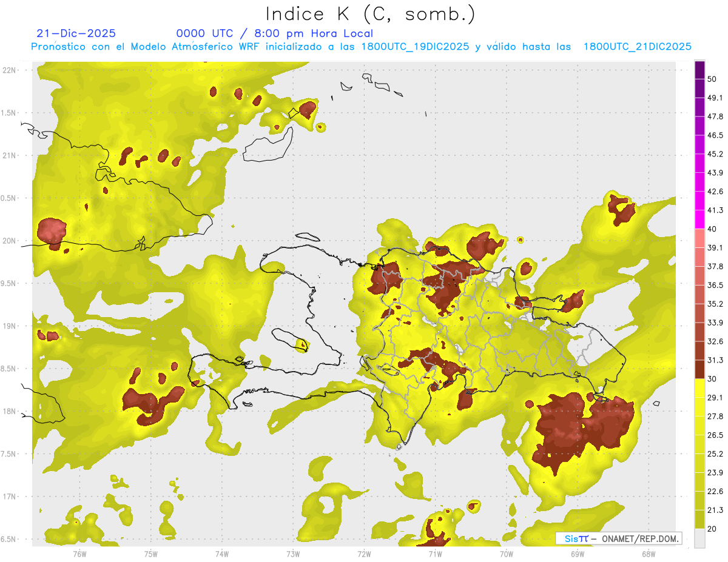The width and height of the screenshot is (728, 562).
Task: Click the '49.1' color scale label
Action: [715, 98]
